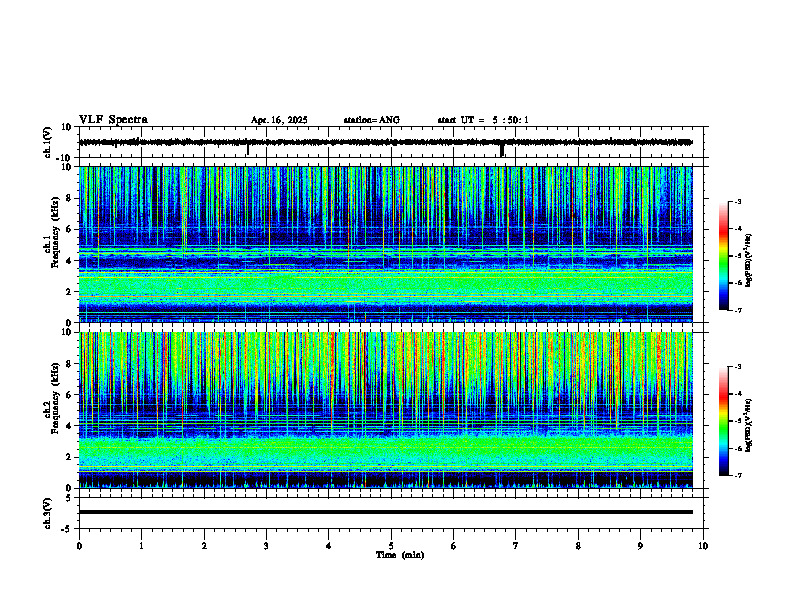Click the "Time (min)" x-axis label
This screenshot has height=612, width=792.
click(x=400, y=555)
